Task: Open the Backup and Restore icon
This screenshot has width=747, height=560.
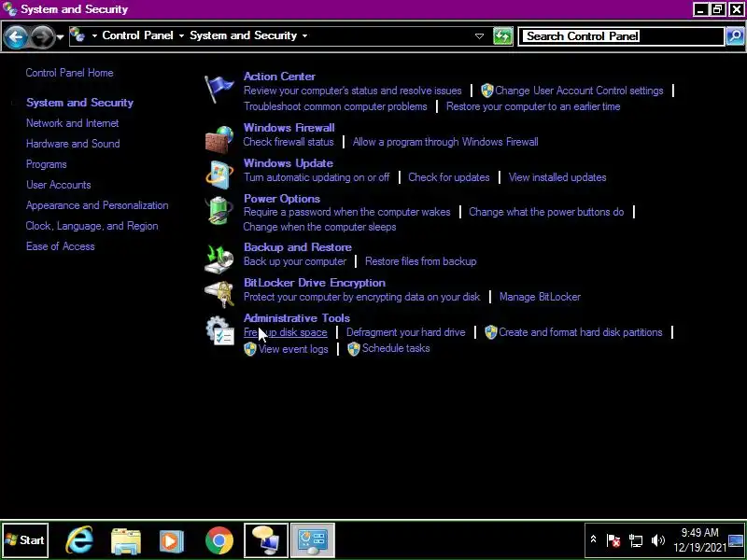Action: (x=219, y=259)
